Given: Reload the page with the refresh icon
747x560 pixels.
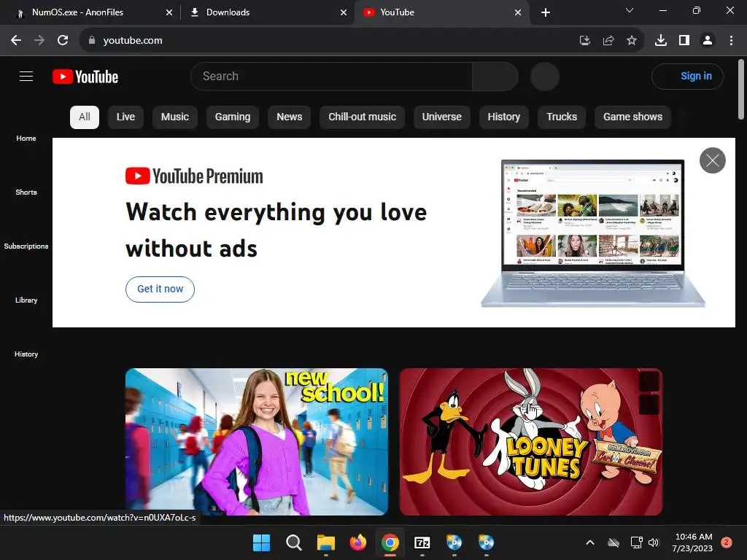Looking at the screenshot, I should (x=63, y=41).
